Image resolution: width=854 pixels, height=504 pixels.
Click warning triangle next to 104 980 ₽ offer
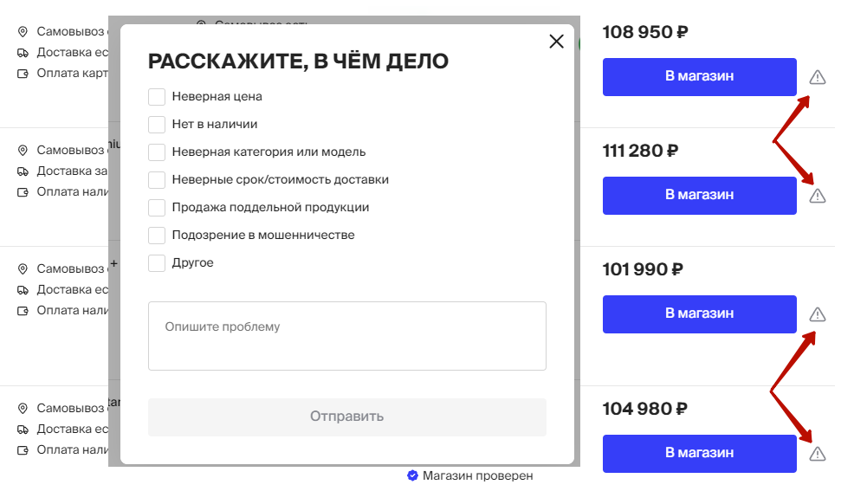[817, 454]
